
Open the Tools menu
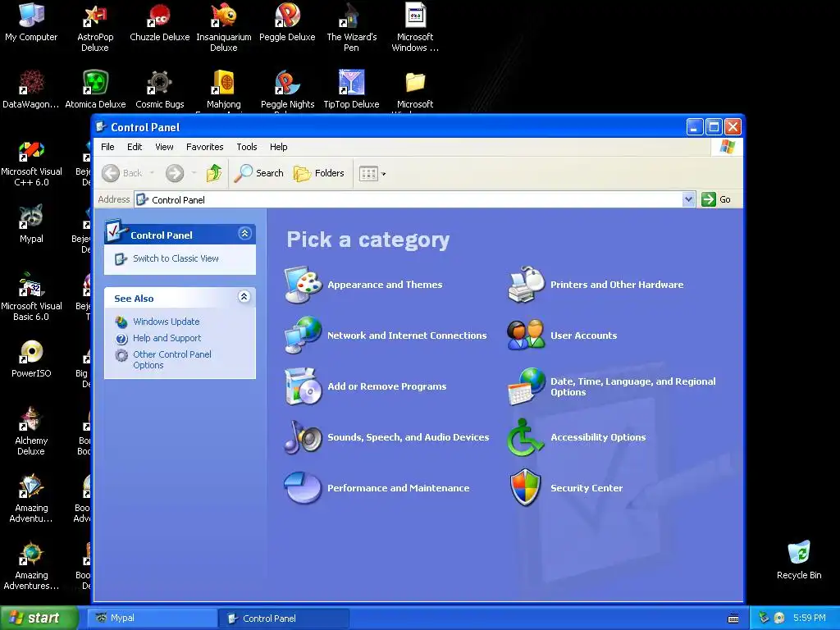click(x=247, y=147)
